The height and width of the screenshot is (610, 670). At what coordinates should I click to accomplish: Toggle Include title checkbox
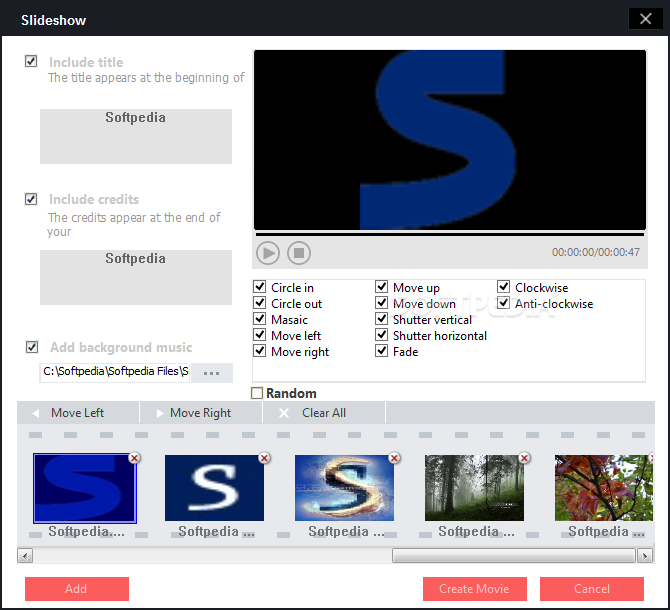point(31,61)
